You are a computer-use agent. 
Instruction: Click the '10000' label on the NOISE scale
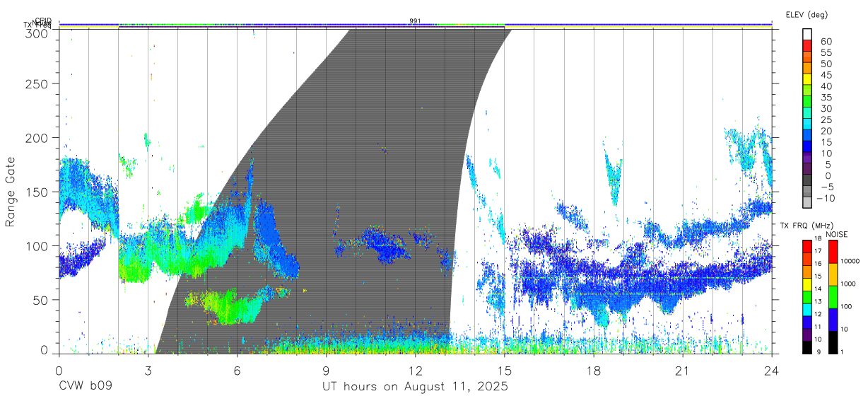click(x=851, y=261)
